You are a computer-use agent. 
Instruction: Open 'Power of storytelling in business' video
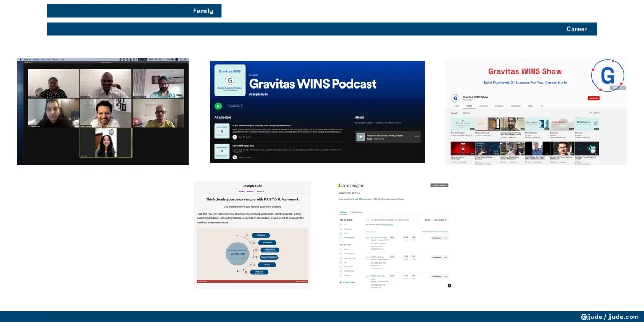[487, 148]
